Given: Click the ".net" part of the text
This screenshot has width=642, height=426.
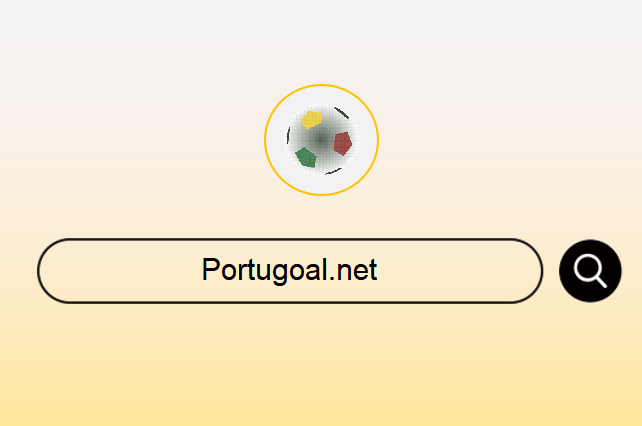Looking at the screenshot, I should (353, 271).
